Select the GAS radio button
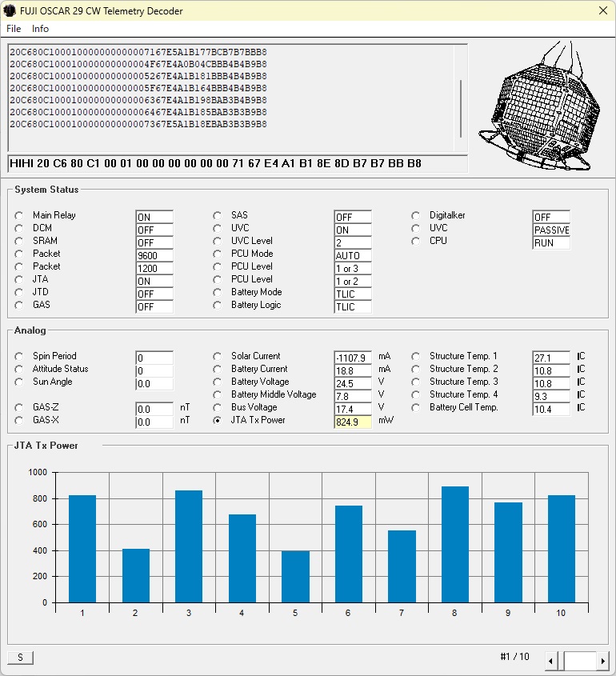Viewport: 616px width, 676px height. coord(19,306)
